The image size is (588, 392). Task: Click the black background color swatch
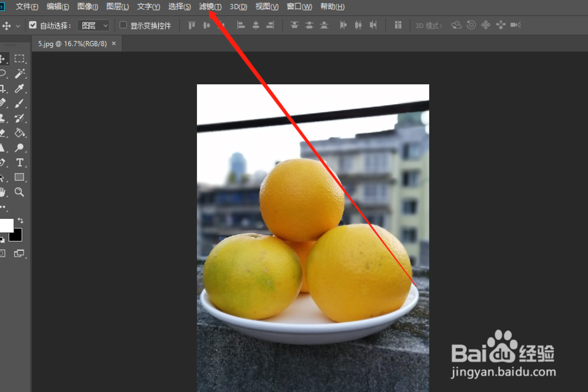[x=16, y=236]
